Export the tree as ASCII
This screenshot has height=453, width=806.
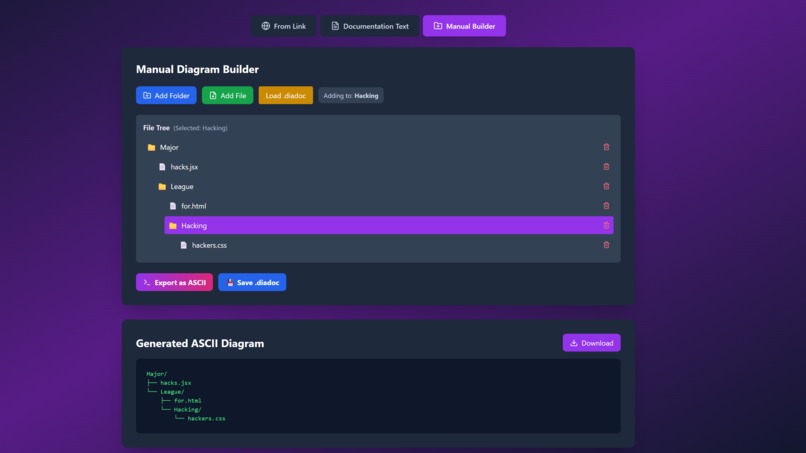click(x=174, y=282)
